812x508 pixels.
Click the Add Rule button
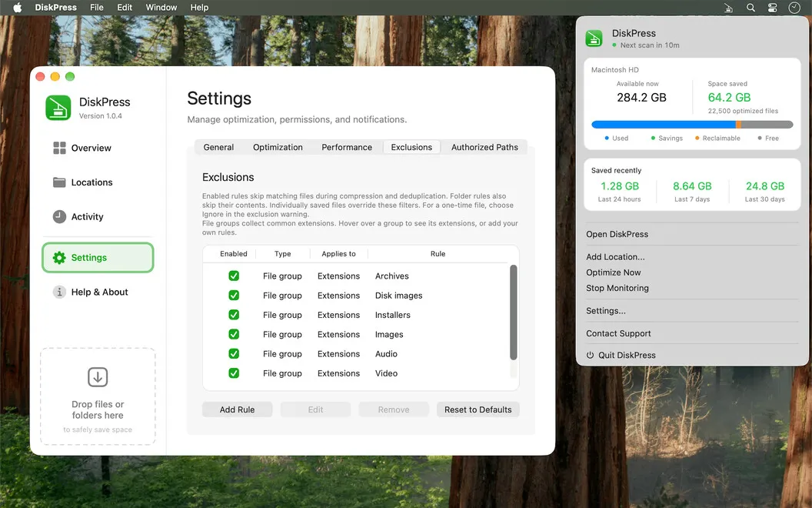click(x=237, y=409)
